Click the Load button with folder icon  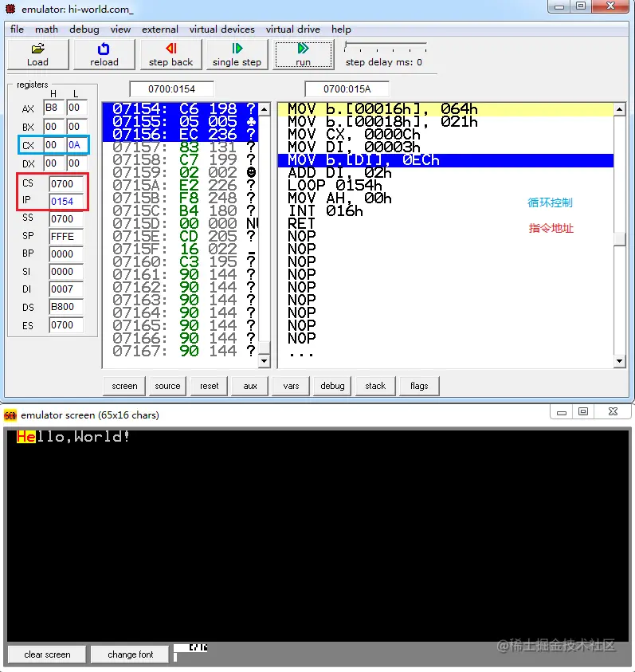coord(37,54)
